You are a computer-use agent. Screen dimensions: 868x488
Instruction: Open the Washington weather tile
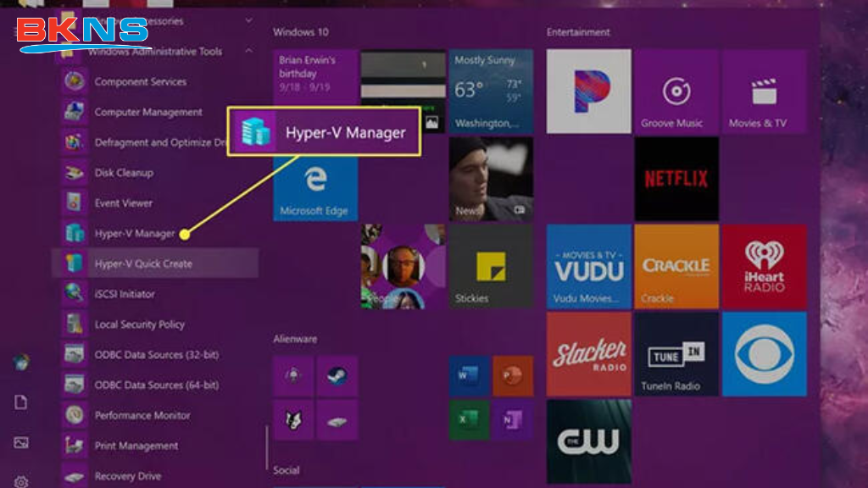click(x=489, y=89)
